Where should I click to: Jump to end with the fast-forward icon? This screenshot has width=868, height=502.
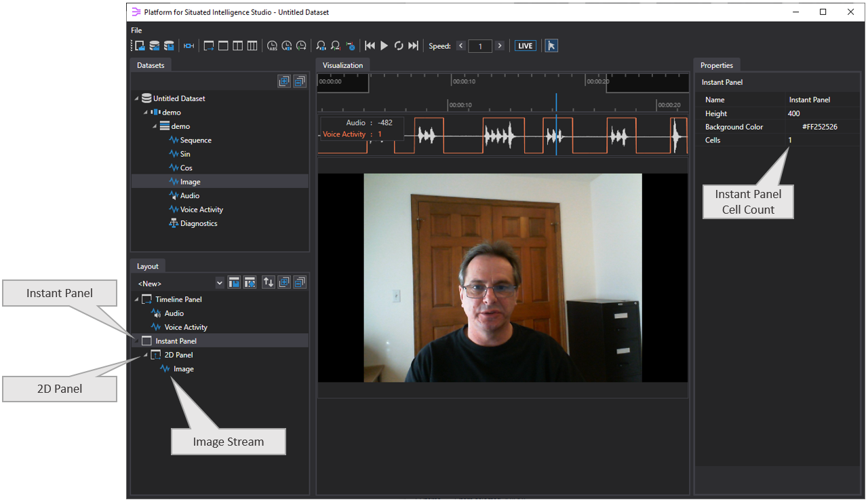(x=414, y=45)
